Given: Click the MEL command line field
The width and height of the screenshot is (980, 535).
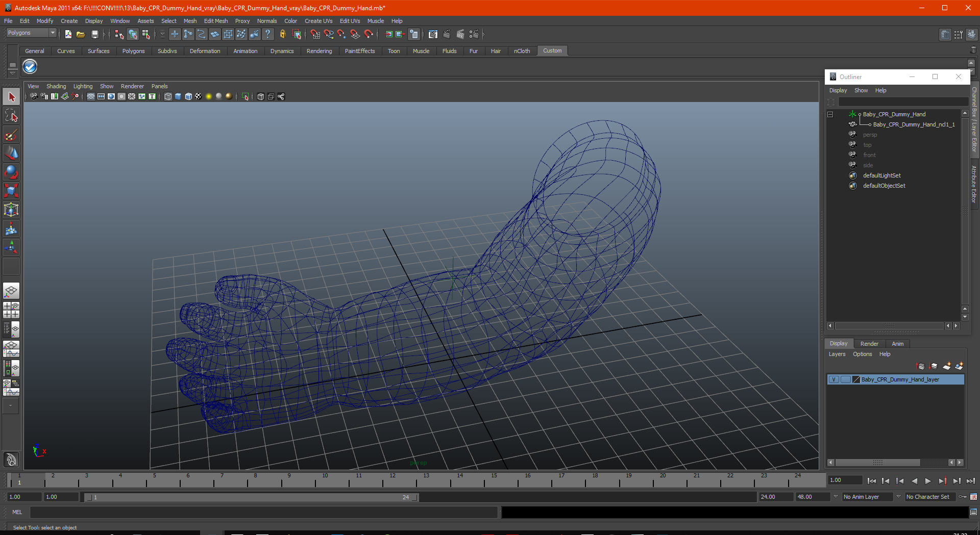Looking at the screenshot, I should 263,512.
